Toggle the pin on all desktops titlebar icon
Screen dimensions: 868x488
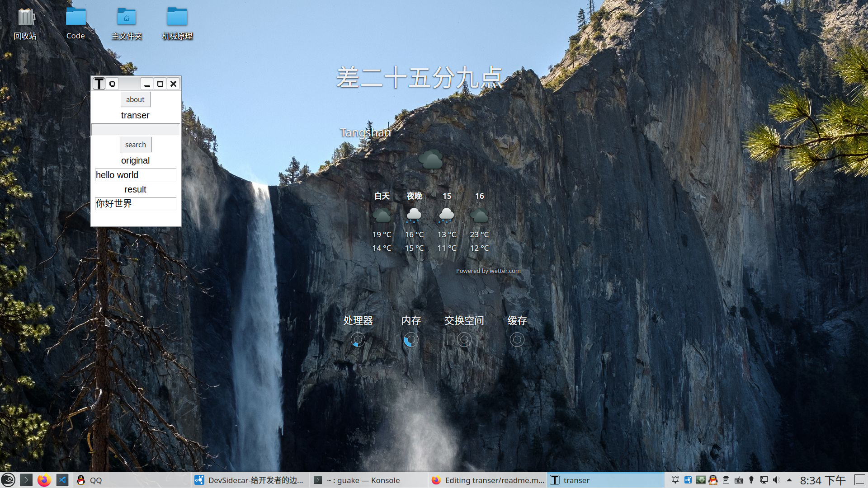[112, 84]
